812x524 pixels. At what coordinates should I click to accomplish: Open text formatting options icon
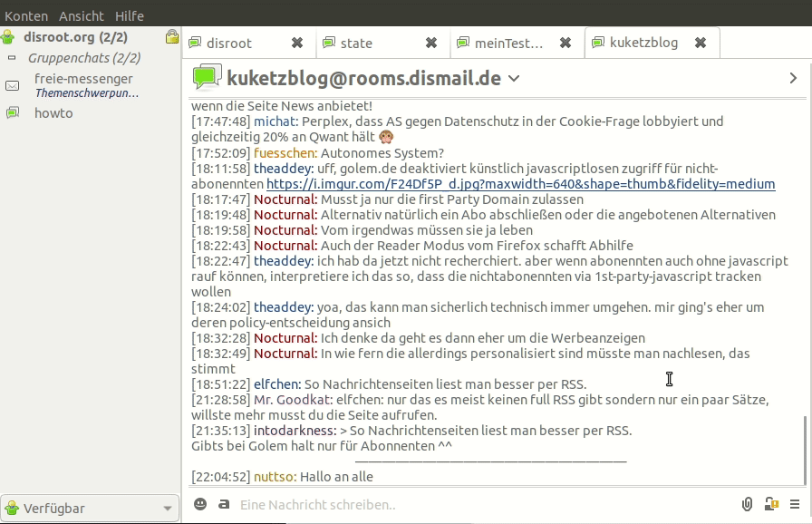(x=223, y=504)
